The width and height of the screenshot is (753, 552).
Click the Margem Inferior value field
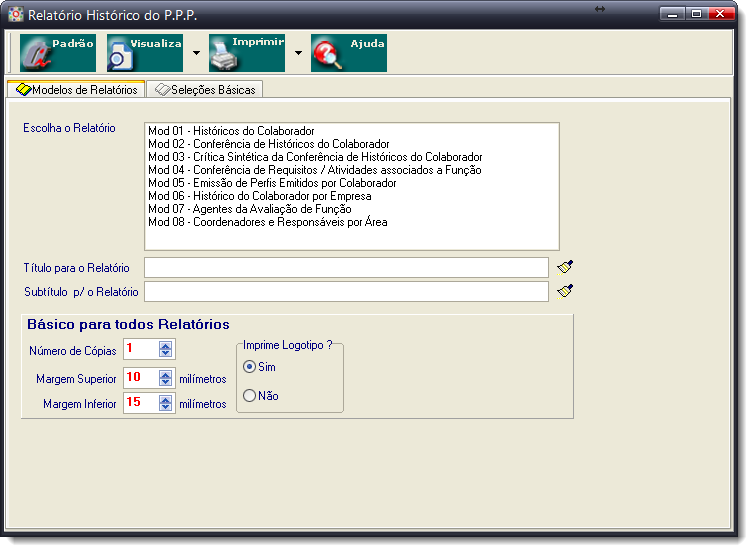[141, 403]
